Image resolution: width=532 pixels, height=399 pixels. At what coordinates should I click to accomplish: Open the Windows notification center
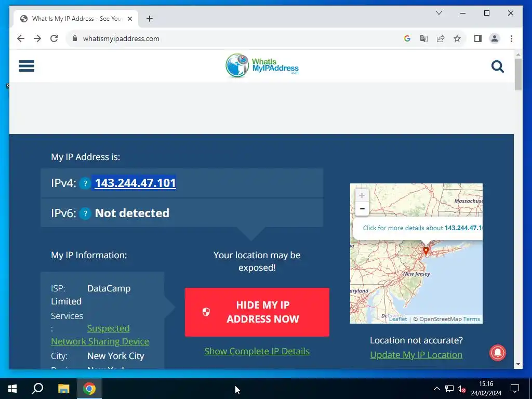515,389
